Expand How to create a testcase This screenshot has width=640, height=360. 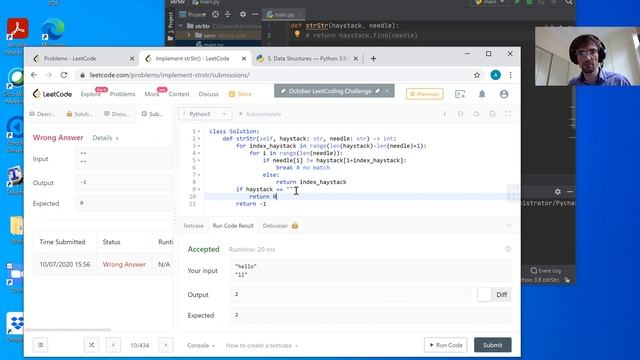[x=262, y=345]
